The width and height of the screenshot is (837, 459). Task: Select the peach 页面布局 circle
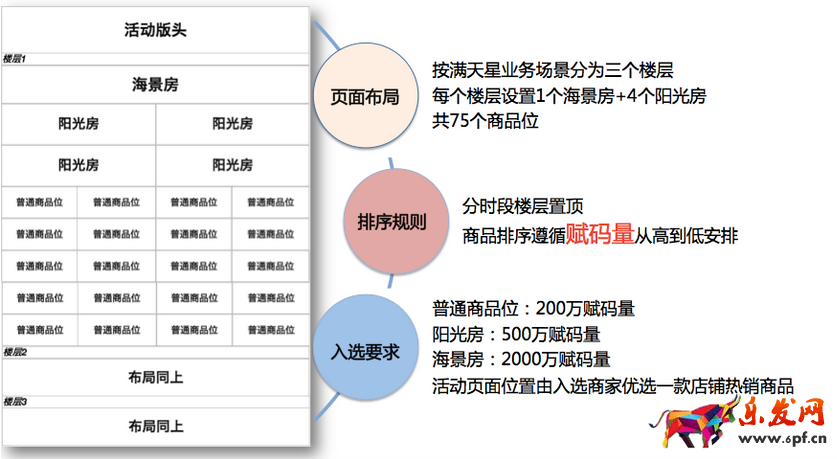[x=364, y=97]
